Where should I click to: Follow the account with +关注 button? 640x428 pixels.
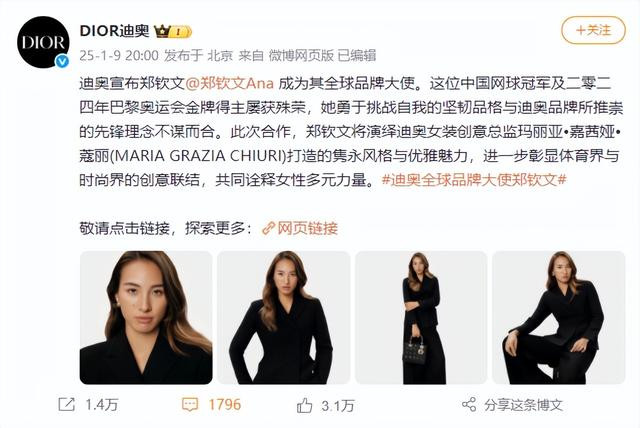[593, 30]
